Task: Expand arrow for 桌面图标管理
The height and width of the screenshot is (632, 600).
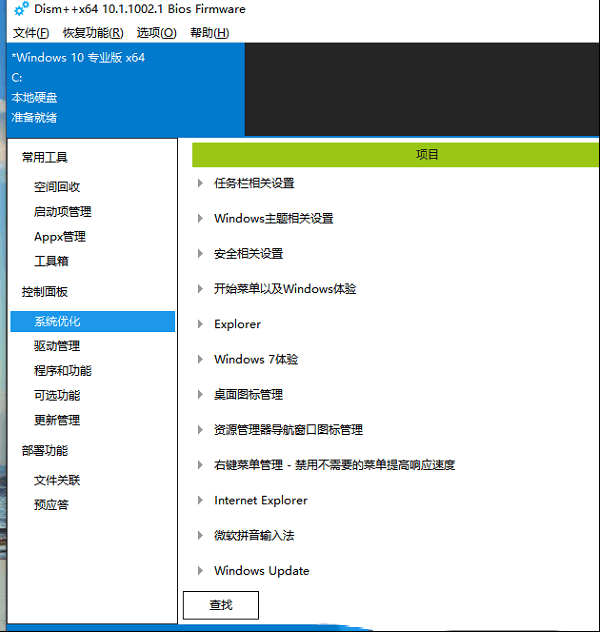Action: coord(200,395)
